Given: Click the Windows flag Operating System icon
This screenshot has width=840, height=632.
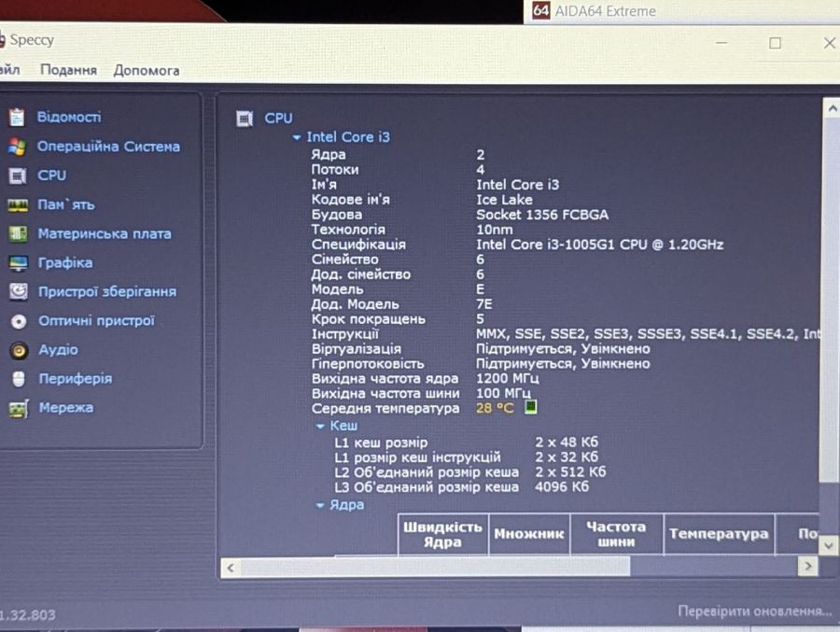Looking at the screenshot, I should click(17, 147).
